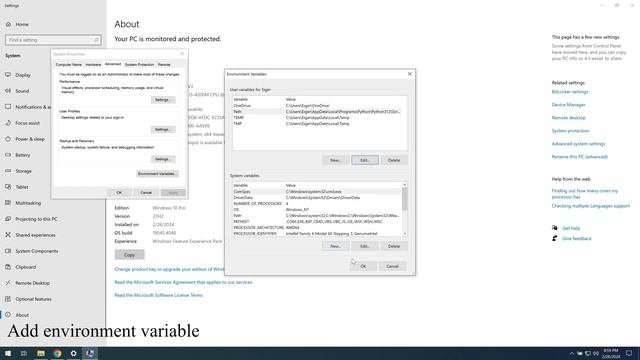Click the Windows Start button
Viewport: 640px width, 360px height.
(8, 353)
